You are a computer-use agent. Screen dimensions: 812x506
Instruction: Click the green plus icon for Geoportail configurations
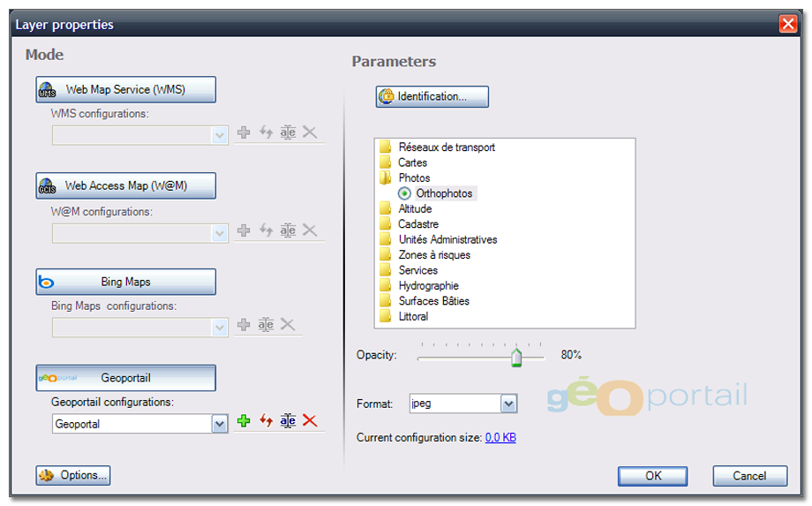pos(244,421)
